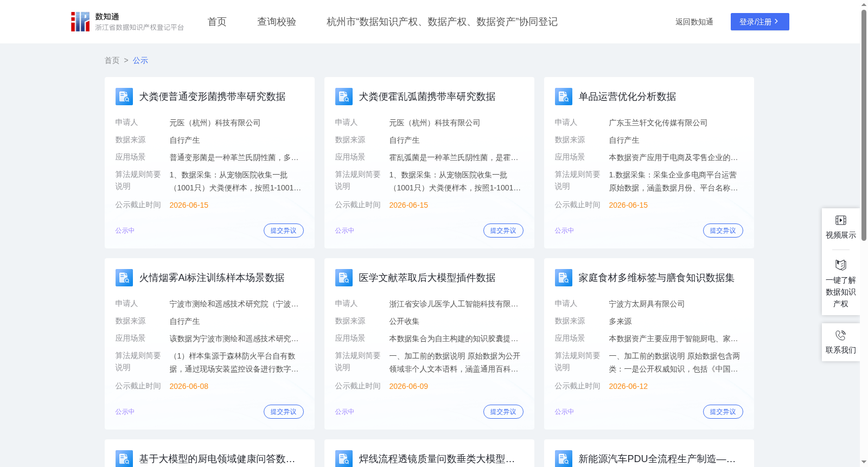The image size is (868, 467).
Task: Open title 犬粪便普通变形菌携带率研究数据
Action: click(x=212, y=97)
